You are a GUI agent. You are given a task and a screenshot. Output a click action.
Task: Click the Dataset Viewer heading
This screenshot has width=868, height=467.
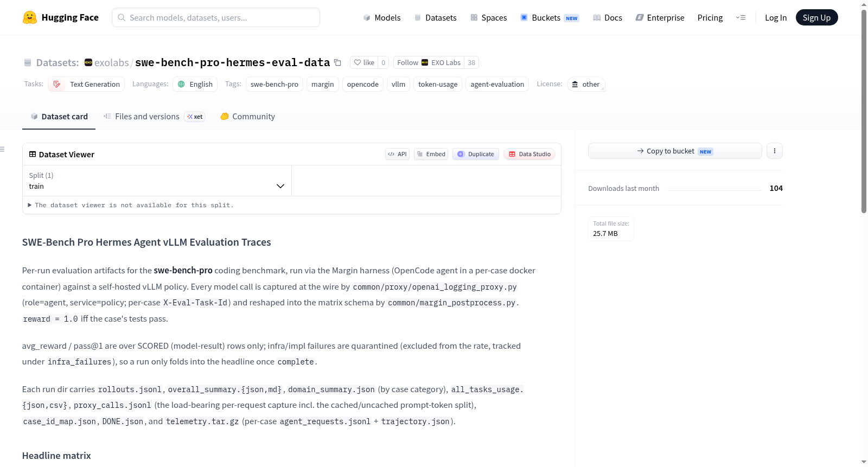tap(66, 155)
